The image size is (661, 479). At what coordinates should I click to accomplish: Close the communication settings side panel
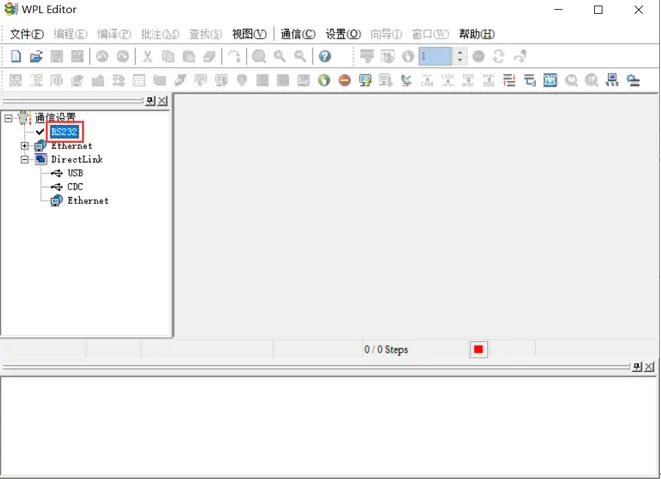(x=162, y=101)
